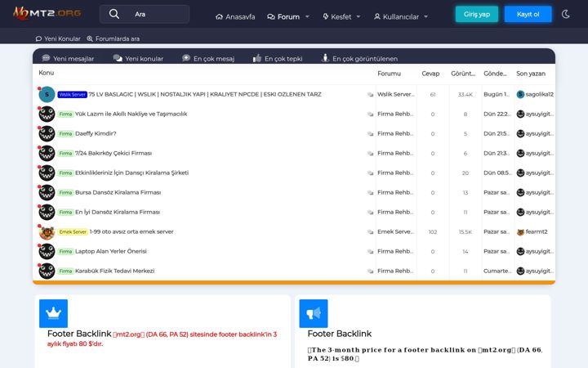Click the red Turkish Footer Backlink description

pos(162,339)
